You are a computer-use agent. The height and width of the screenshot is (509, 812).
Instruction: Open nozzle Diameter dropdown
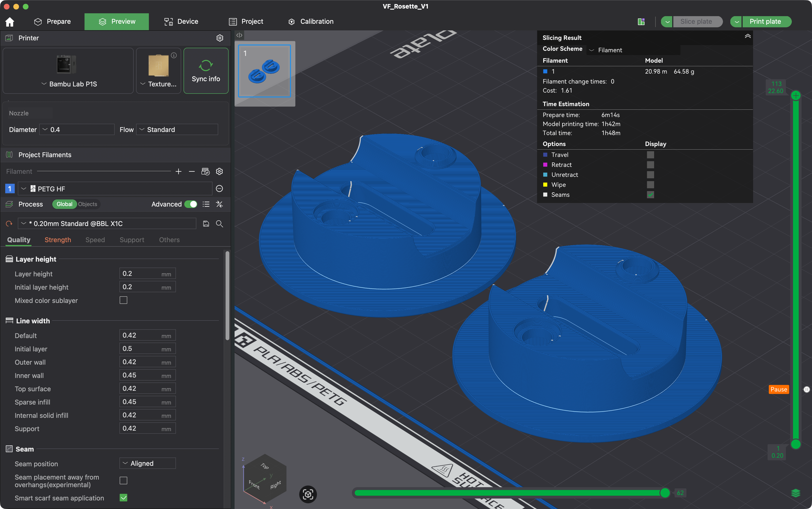[77, 130]
